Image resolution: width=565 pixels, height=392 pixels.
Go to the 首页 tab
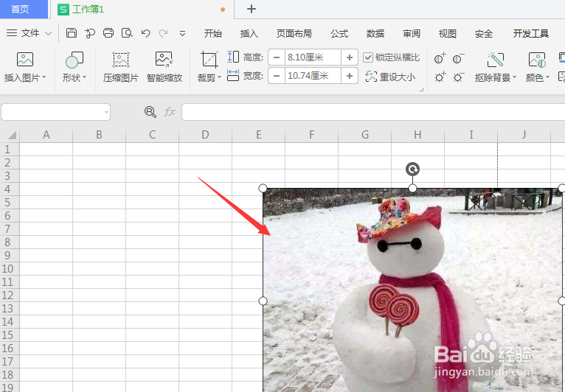point(24,9)
